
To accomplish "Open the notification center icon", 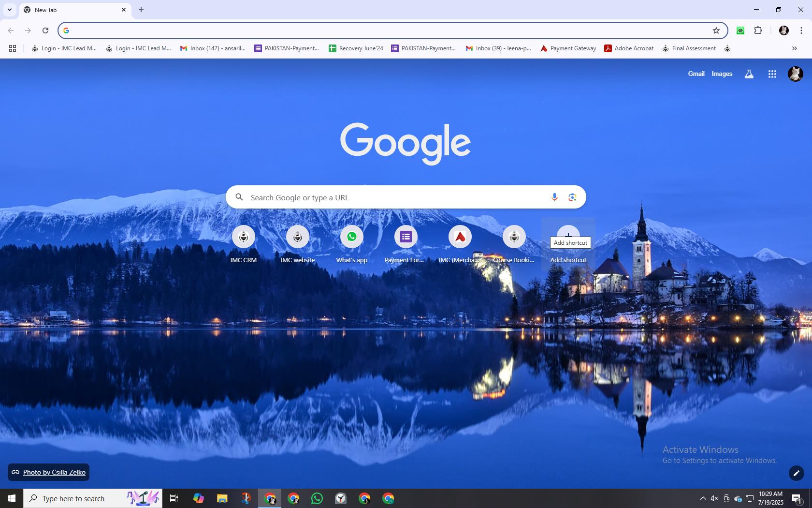I will click(x=797, y=498).
